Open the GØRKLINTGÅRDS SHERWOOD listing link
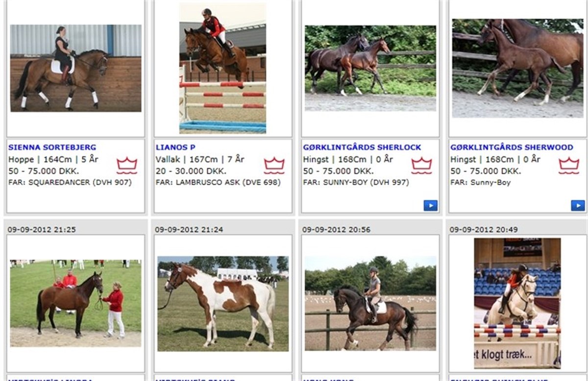The height and width of the screenshot is (381, 588). point(512,147)
